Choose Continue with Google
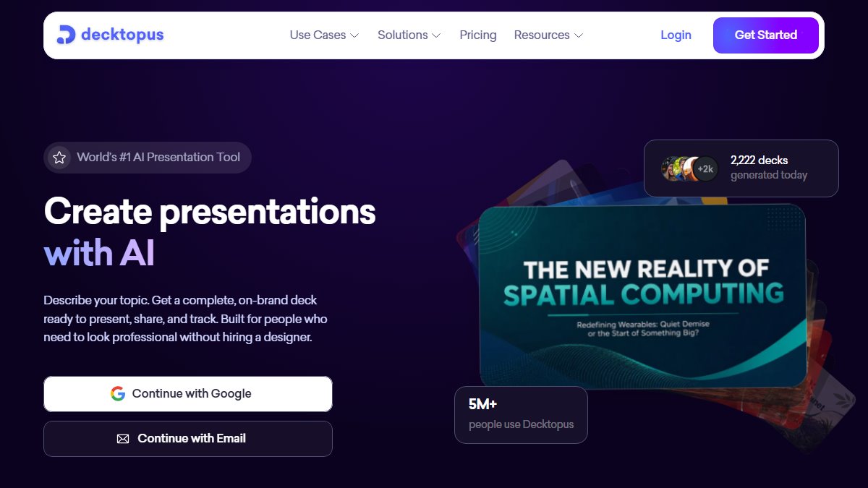Viewport: 868px width, 488px height. pyautogui.click(x=188, y=394)
